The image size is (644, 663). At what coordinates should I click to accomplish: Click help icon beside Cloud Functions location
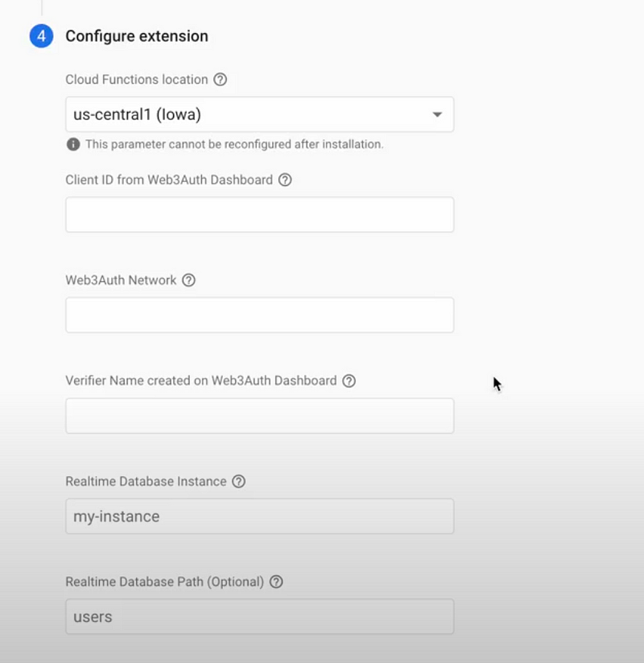point(220,80)
